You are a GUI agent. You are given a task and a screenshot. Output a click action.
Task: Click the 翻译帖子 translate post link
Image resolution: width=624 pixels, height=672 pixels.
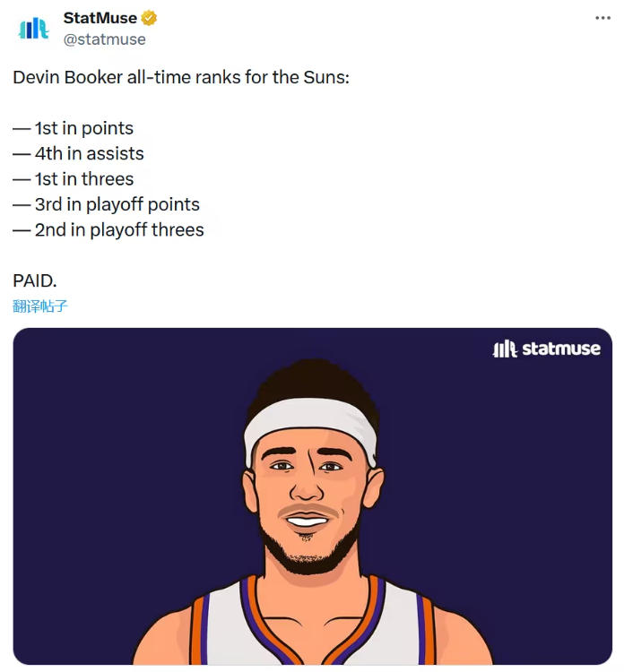pos(39,306)
